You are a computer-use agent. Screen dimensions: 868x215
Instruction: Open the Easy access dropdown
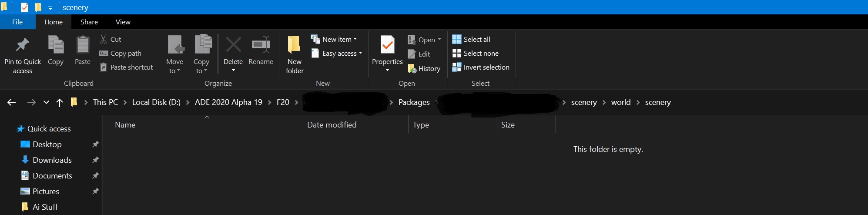click(337, 53)
